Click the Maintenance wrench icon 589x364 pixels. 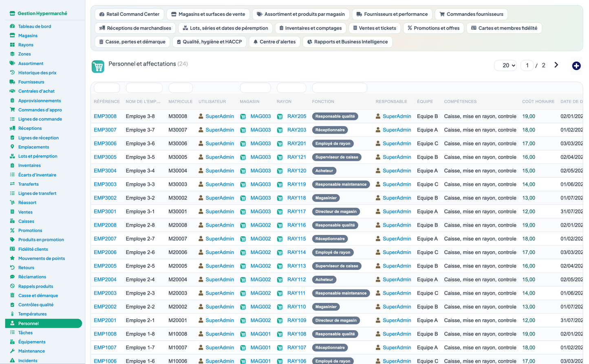(x=12, y=351)
